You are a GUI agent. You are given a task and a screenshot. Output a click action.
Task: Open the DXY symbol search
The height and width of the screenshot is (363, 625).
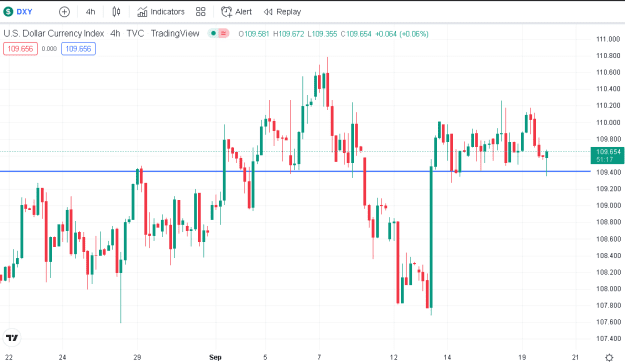18,12
